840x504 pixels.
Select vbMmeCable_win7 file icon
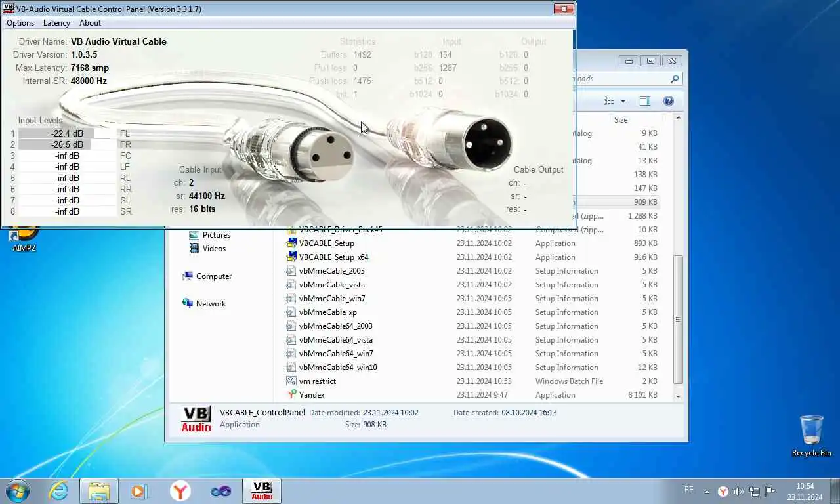tap(292, 298)
